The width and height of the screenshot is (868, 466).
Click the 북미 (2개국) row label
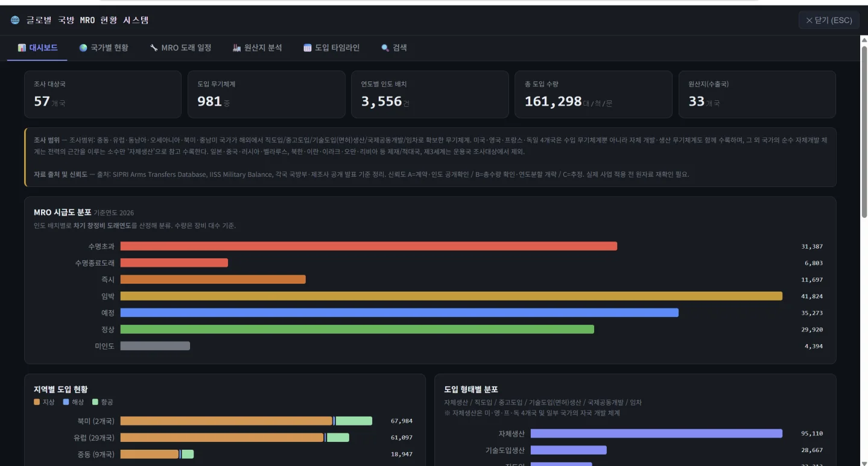96,421
